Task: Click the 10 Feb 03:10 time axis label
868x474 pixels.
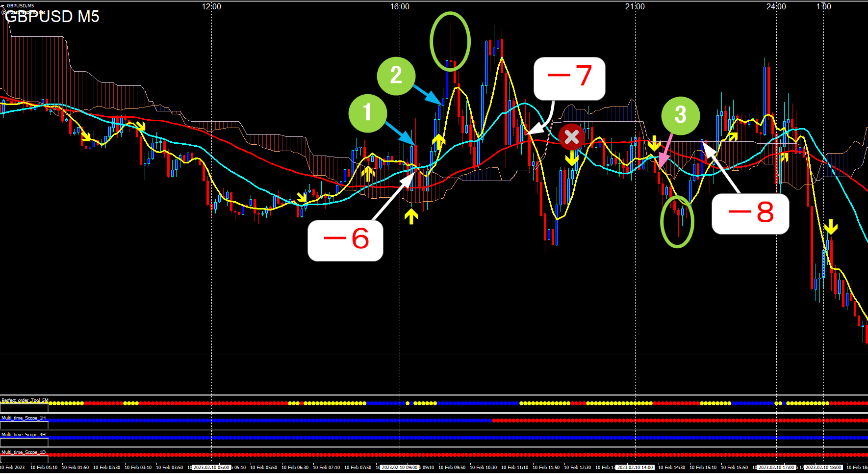Action: pyautogui.click(x=138, y=468)
